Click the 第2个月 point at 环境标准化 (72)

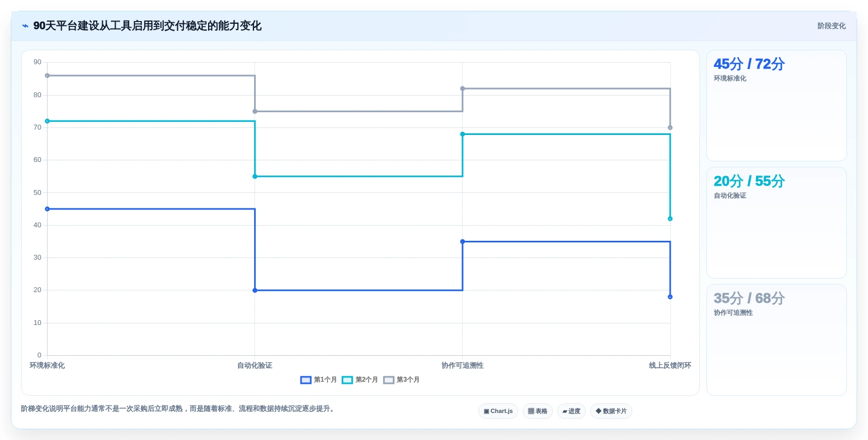coord(48,121)
